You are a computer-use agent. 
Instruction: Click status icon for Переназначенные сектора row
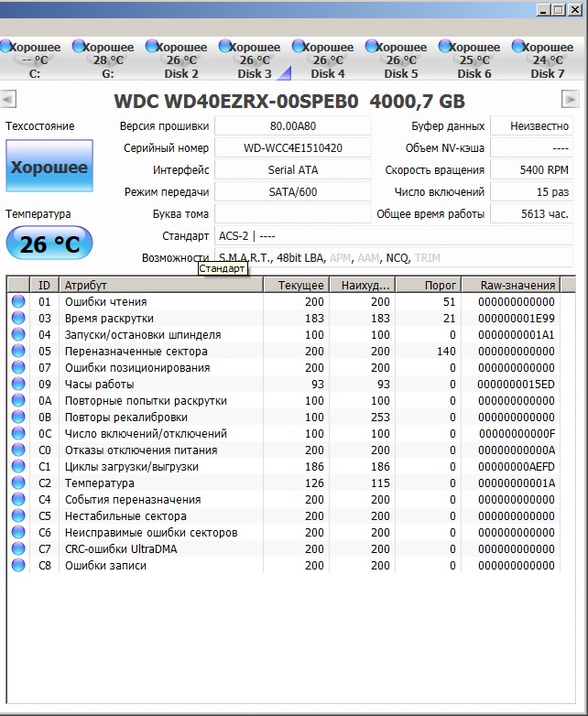[18, 351]
